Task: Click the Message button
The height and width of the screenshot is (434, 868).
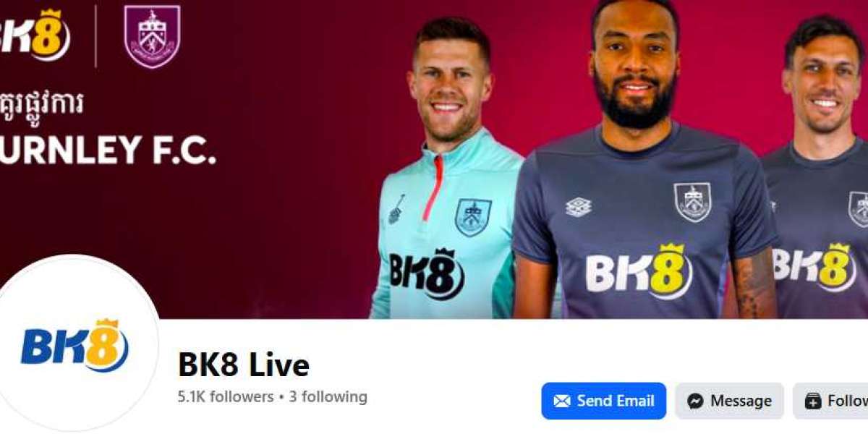Action: coord(730,401)
